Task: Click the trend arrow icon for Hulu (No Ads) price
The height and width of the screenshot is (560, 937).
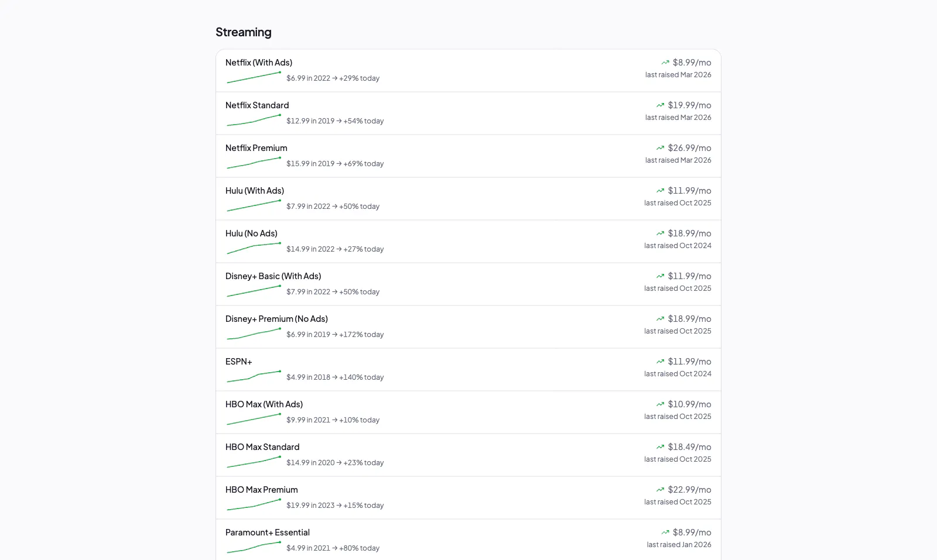Action: (661, 233)
